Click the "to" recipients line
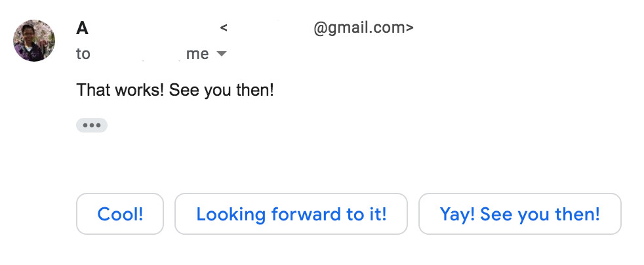 tap(83, 54)
